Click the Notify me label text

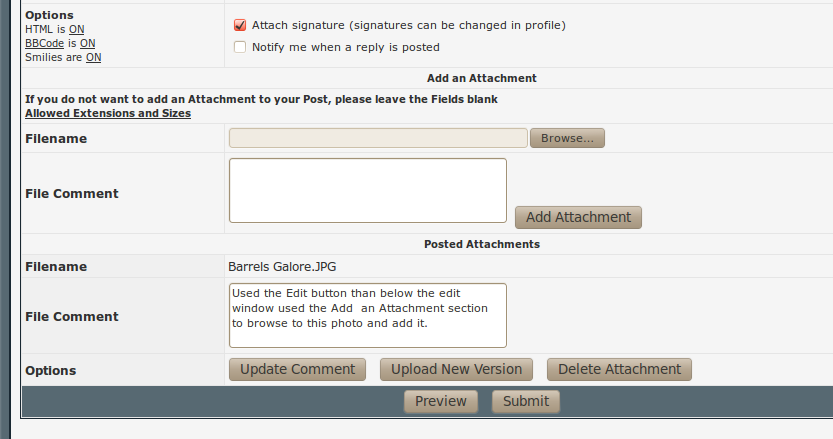coord(345,47)
